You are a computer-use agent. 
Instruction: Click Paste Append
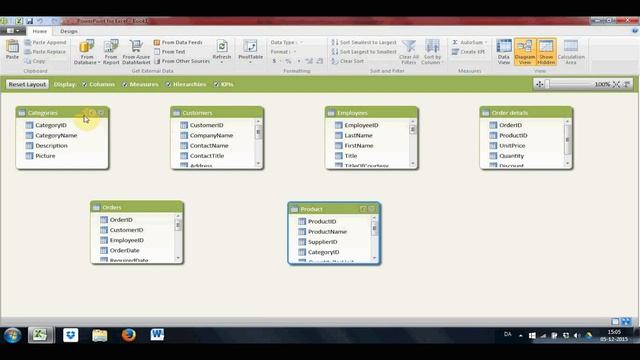(x=45, y=42)
